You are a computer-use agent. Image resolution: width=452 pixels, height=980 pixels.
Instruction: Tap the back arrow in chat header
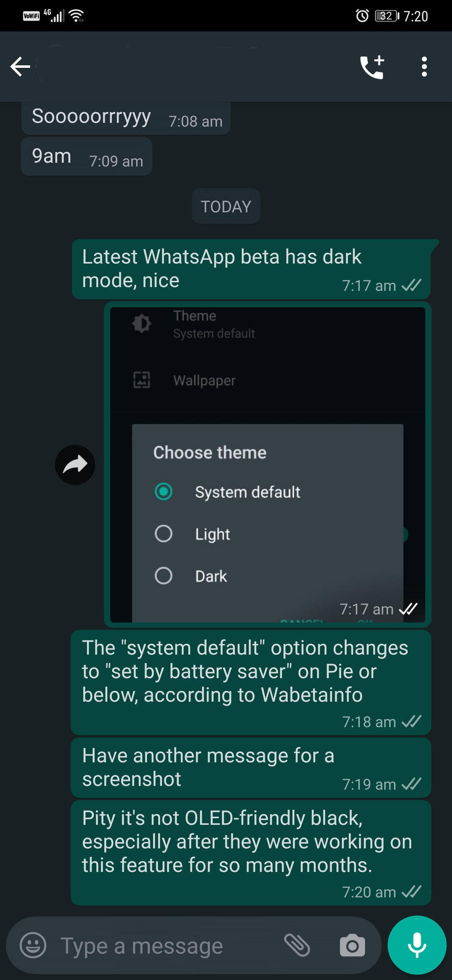pyautogui.click(x=20, y=67)
